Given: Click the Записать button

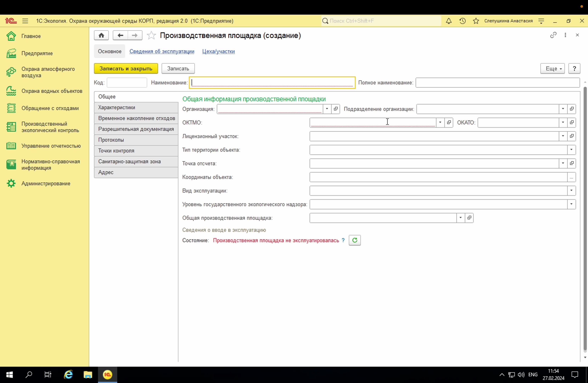Looking at the screenshot, I should pyautogui.click(x=178, y=69).
